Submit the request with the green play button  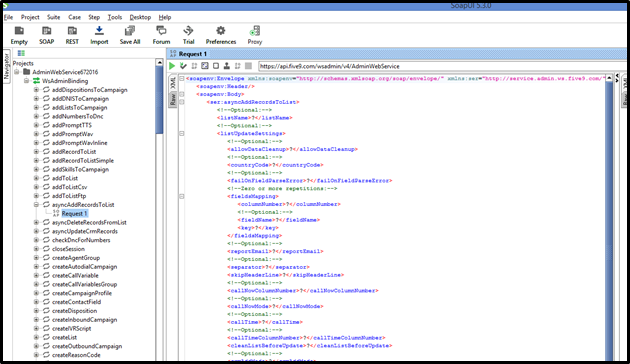coord(172,66)
